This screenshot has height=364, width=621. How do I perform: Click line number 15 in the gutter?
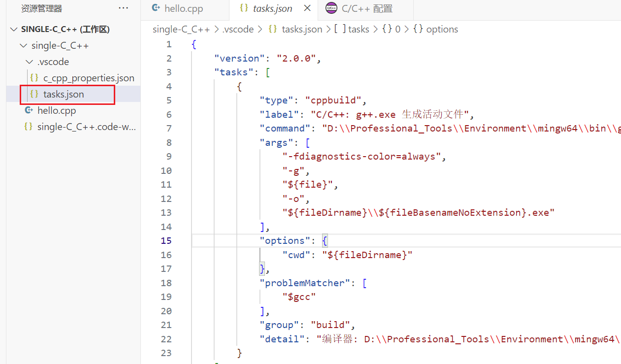point(166,241)
